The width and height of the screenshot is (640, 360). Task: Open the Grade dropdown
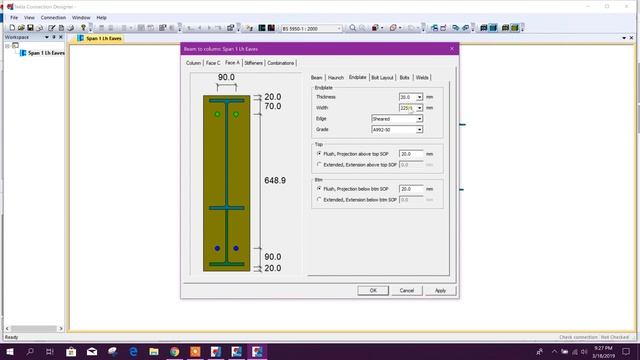pos(419,129)
